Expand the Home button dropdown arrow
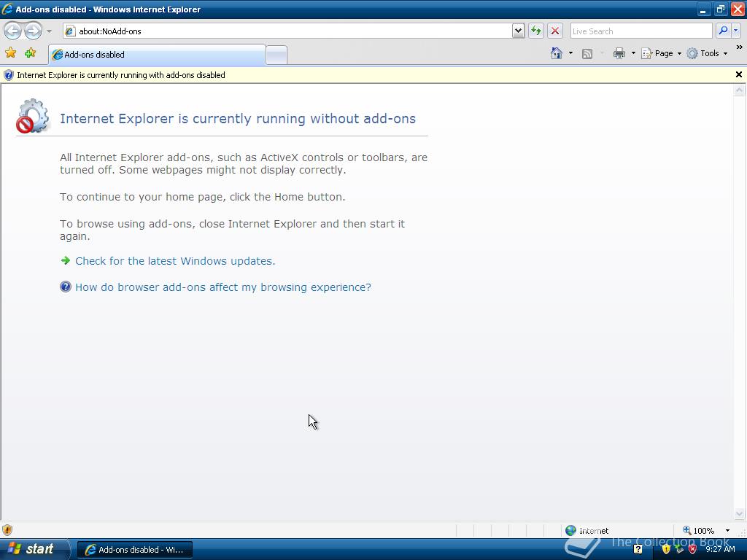747x560 pixels. click(x=570, y=53)
